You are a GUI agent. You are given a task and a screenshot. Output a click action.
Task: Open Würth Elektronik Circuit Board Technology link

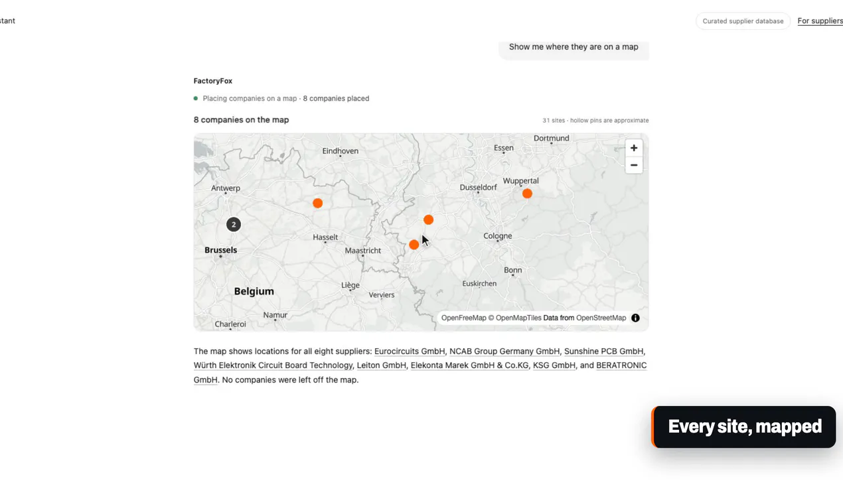[273, 365]
